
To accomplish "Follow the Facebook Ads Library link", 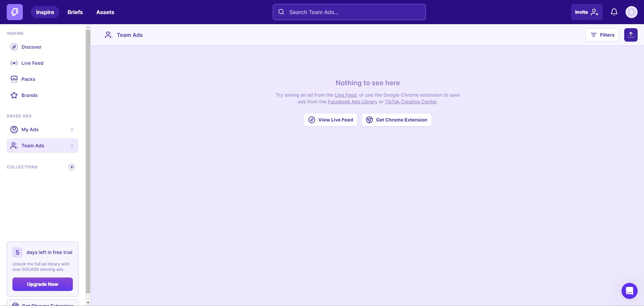I will pyautogui.click(x=352, y=102).
